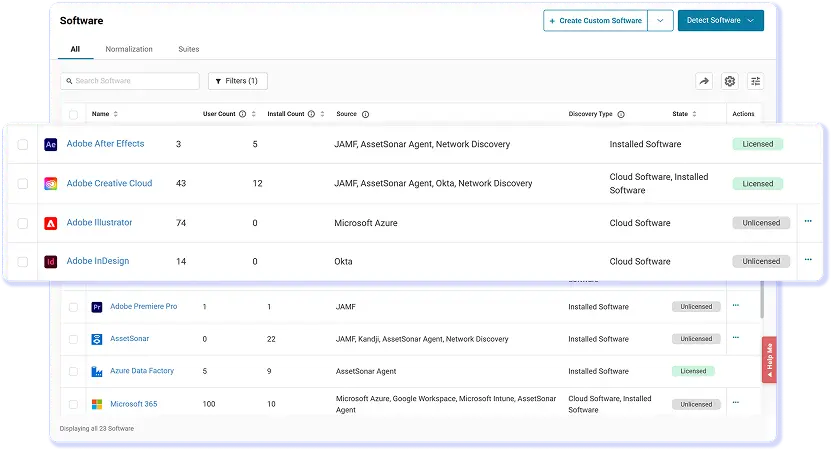831x450 pixels.
Task: Open arrow next to Create Custom Software
Action: (660, 20)
